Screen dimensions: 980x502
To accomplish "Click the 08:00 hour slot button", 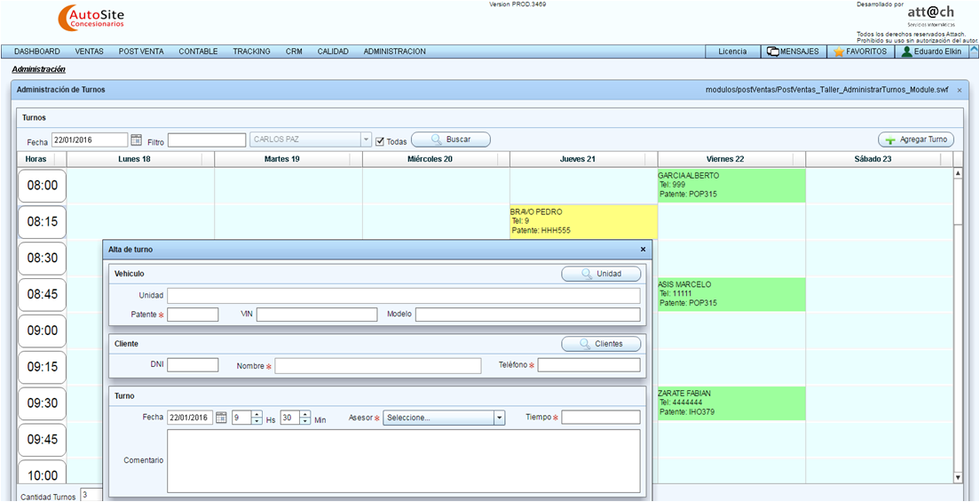I will pos(42,186).
